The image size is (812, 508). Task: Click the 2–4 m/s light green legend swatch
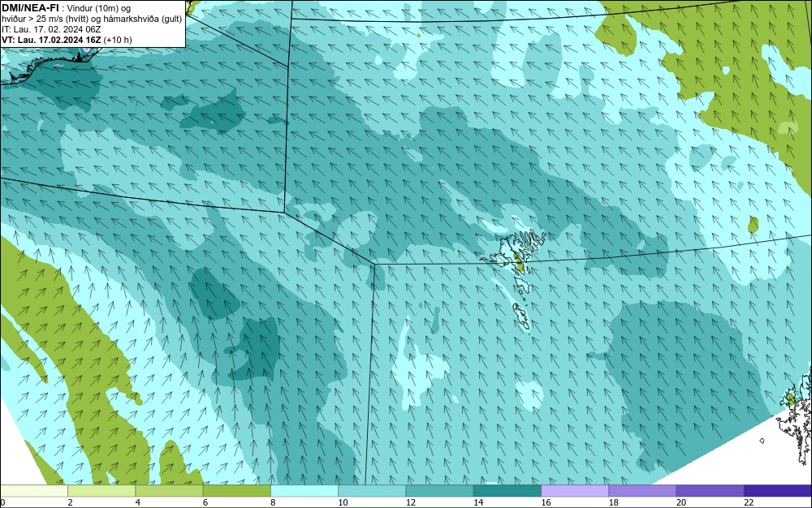(x=101, y=491)
